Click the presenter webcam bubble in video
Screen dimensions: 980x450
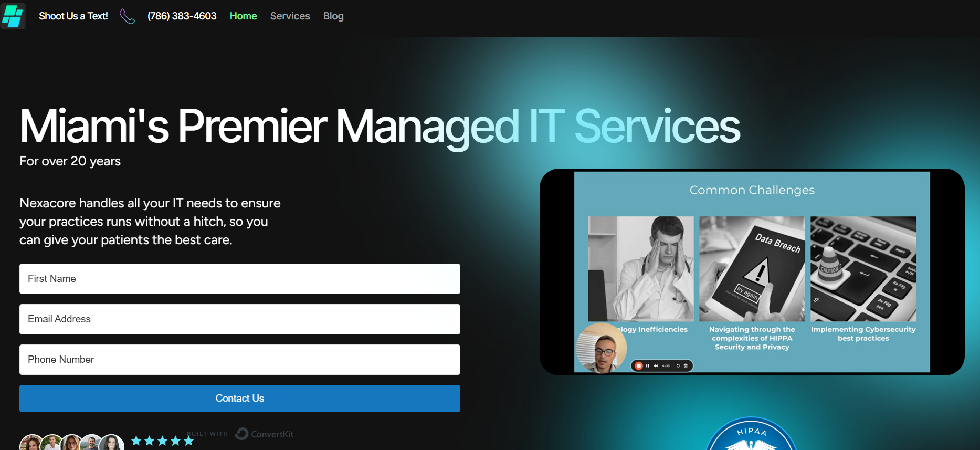tap(602, 348)
